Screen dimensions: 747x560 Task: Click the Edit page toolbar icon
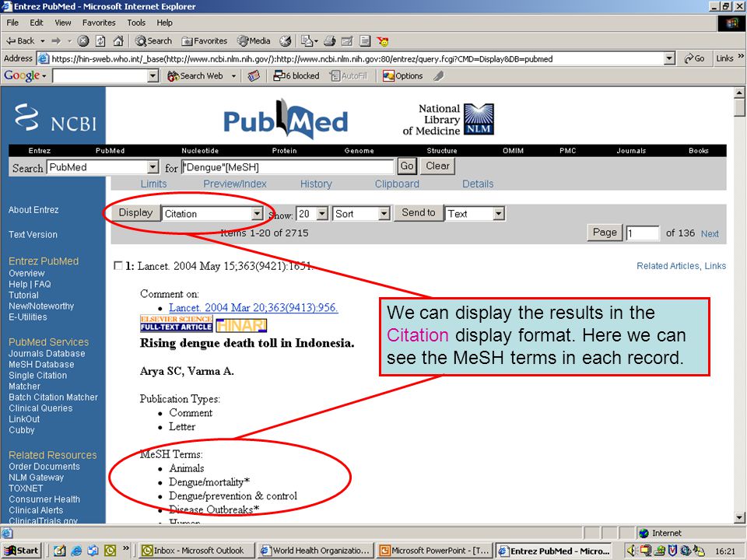click(347, 41)
